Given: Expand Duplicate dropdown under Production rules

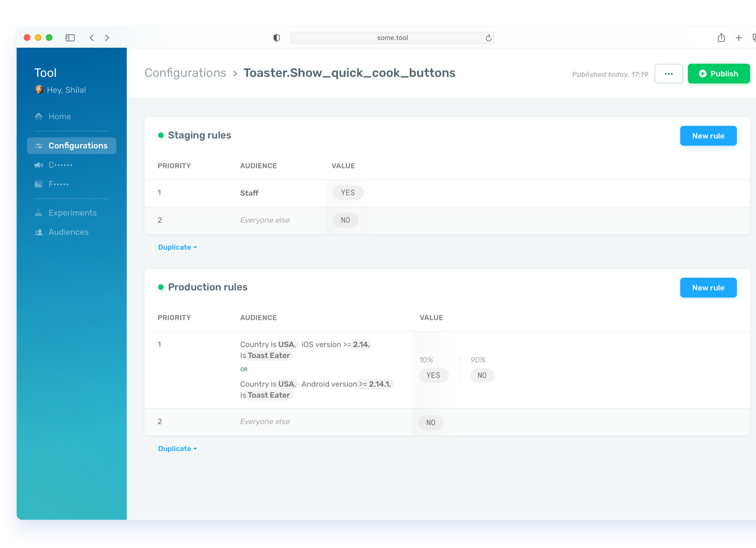Looking at the screenshot, I should [x=177, y=449].
